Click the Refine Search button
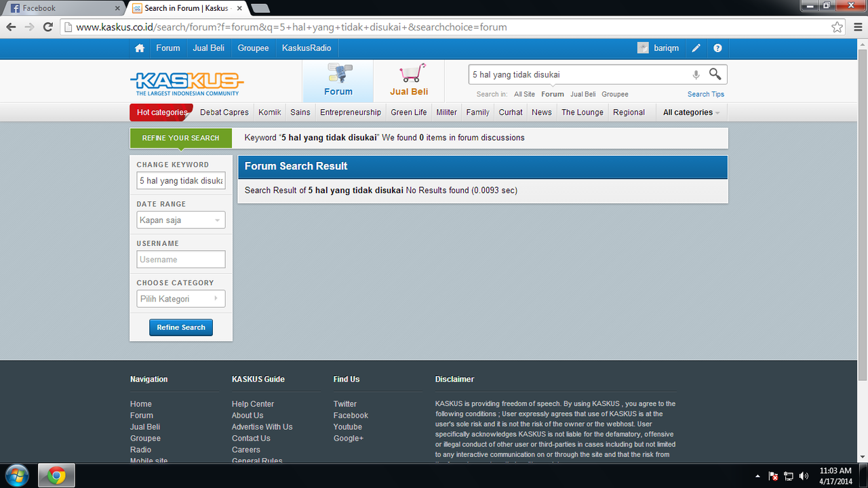This screenshot has height=488, width=868. 181,327
